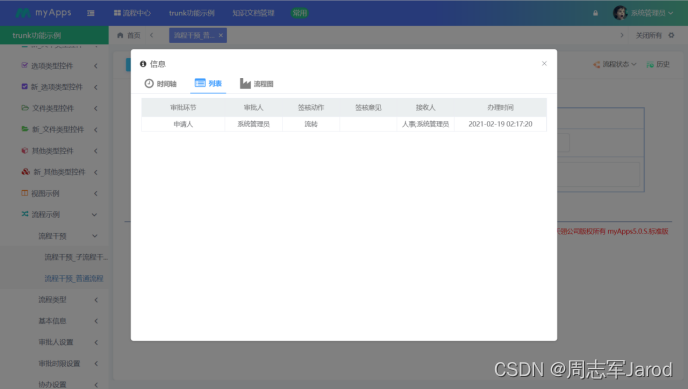Image resolution: width=688 pixels, height=389 pixels.
Task: Click the 人事;系统管理员 receiver cell
Action: (x=426, y=124)
